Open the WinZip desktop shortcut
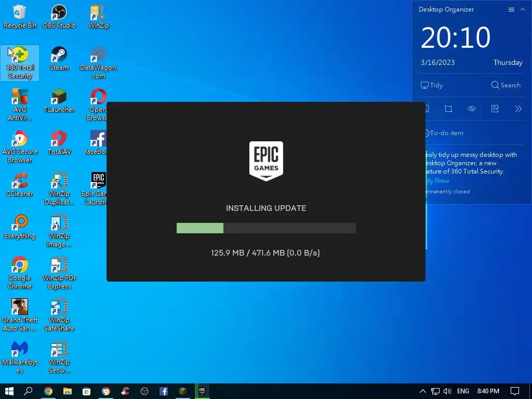 point(98,17)
